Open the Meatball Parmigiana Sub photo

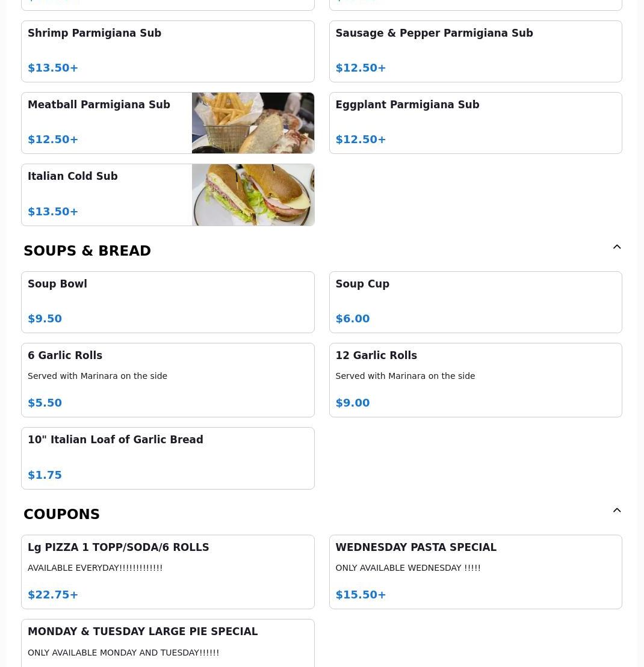253,123
